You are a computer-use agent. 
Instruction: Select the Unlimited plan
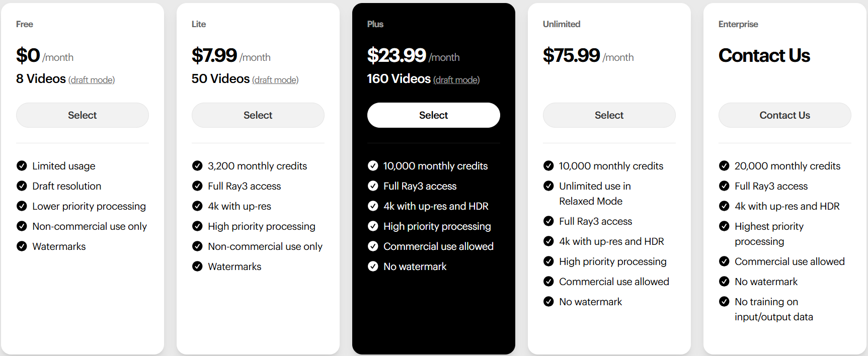(x=609, y=115)
